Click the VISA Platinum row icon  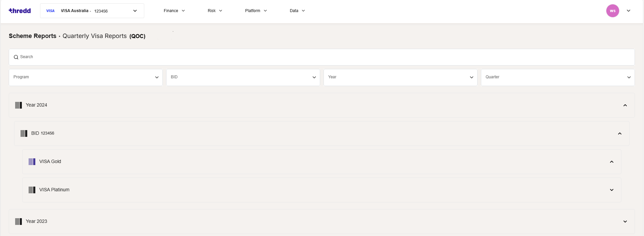(x=32, y=190)
